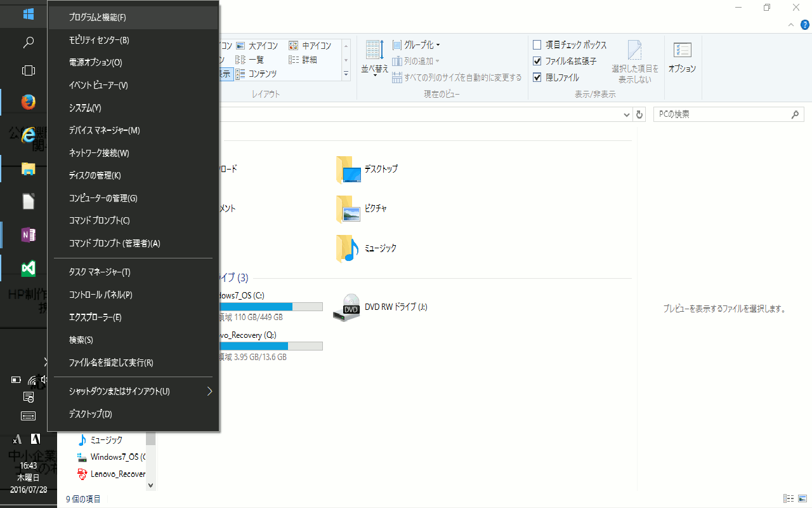Click the OneNote taskbar icon
Image resolution: width=812 pixels, height=508 pixels.
[28, 235]
